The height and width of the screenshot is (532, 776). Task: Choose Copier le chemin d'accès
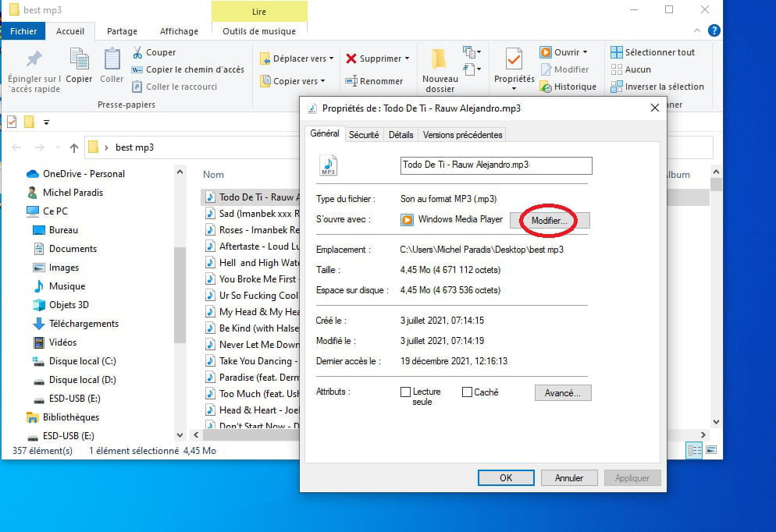click(187, 69)
